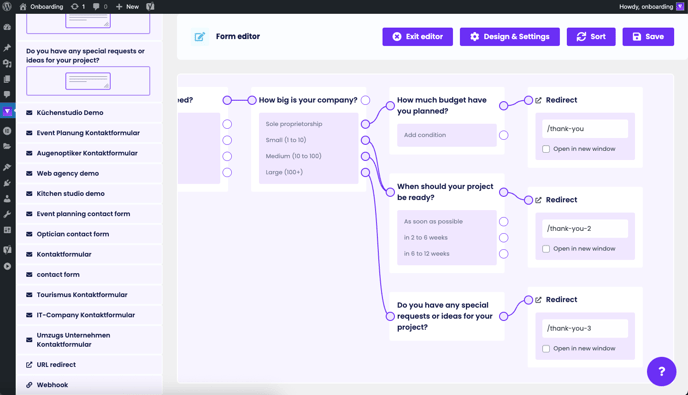Select the contact form template
688x395 pixels.
pyautogui.click(x=89, y=274)
